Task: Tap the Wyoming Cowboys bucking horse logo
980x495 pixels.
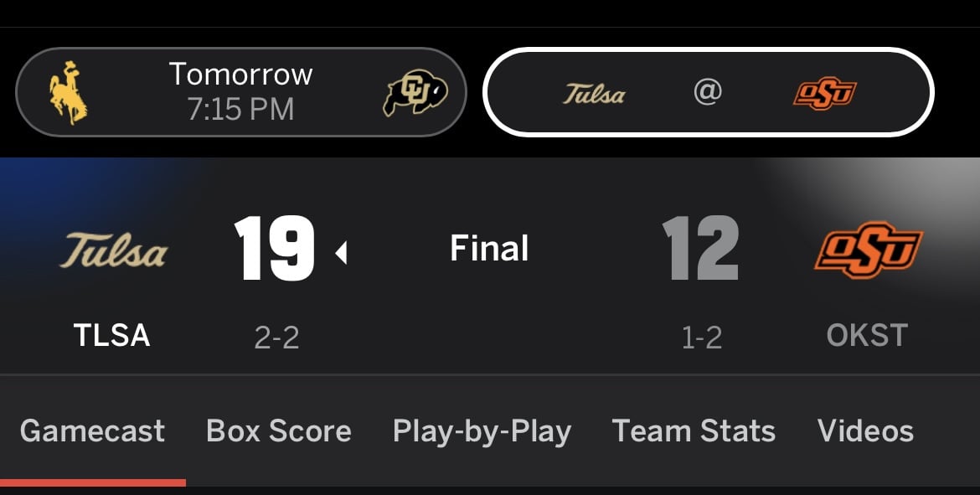Action: [69, 92]
